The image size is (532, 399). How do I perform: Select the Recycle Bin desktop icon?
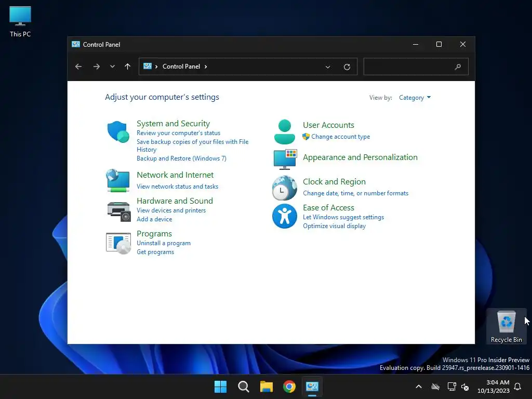click(506, 326)
